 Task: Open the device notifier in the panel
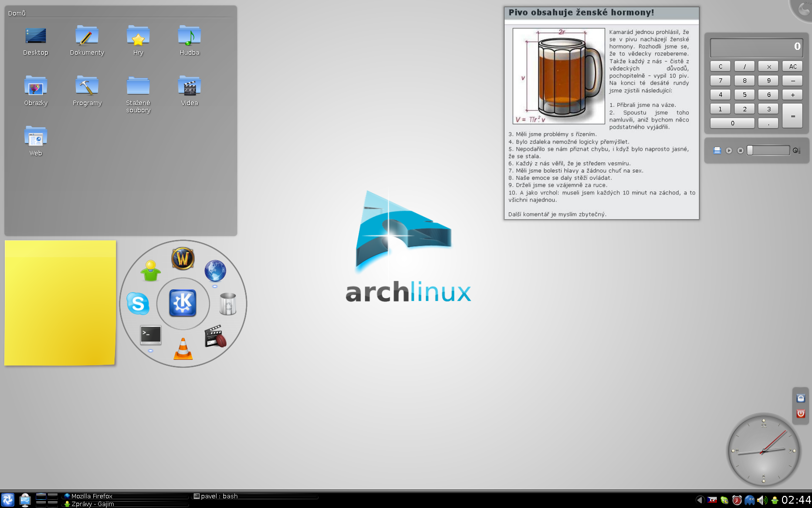point(25,500)
